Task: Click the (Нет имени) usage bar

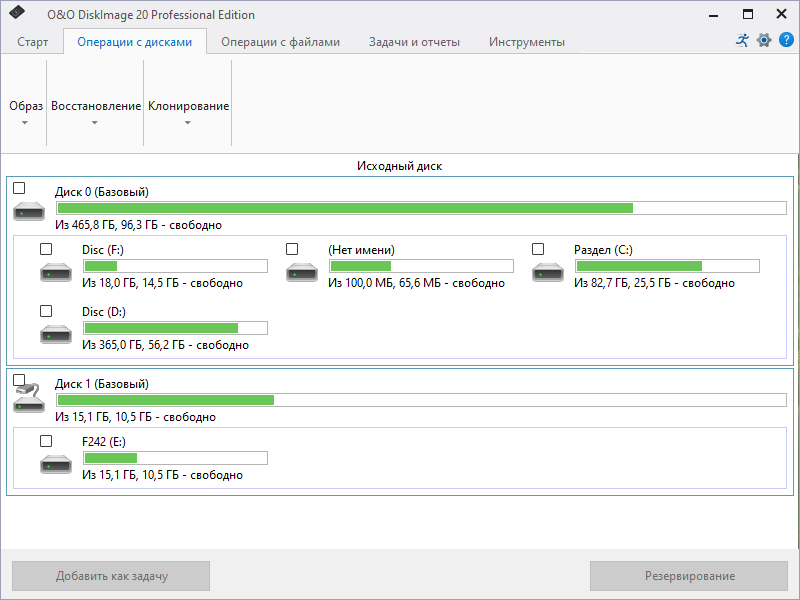Action: (421, 266)
